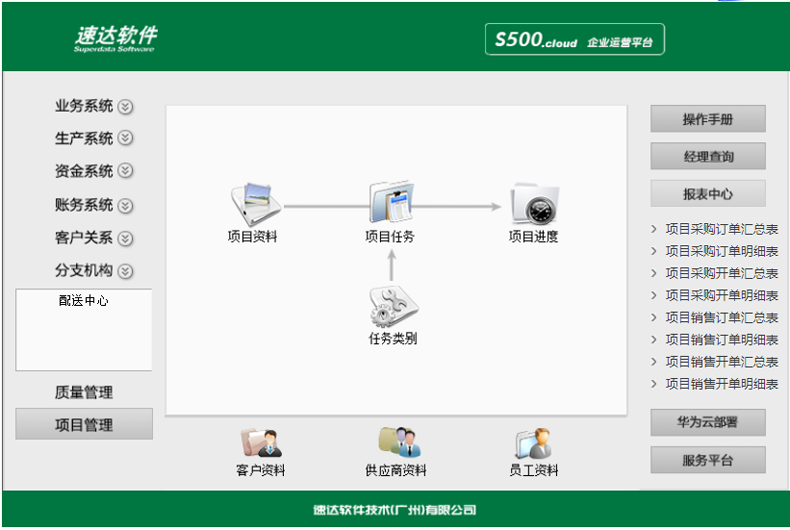Viewport: 790px width, 530px height.
Task: Open report 项目销售开单汇总表
Action: coord(721,362)
